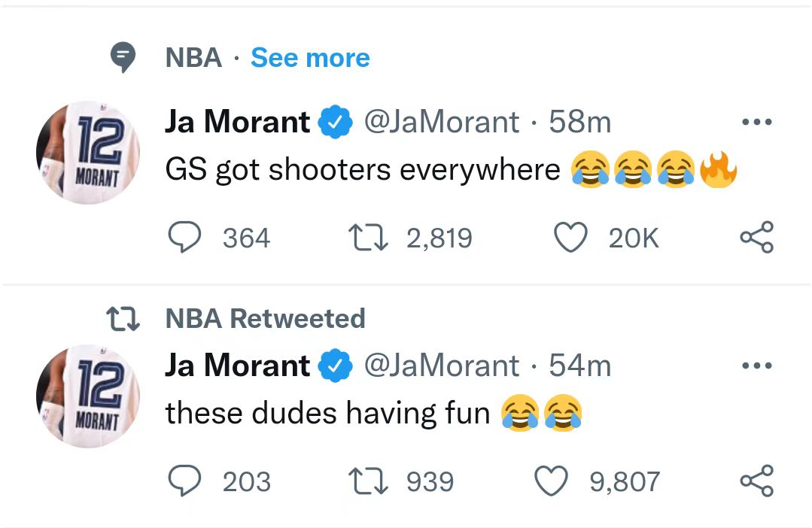Open more options on the 54m tweet
This screenshot has height=528, width=812.
(756, 366)
